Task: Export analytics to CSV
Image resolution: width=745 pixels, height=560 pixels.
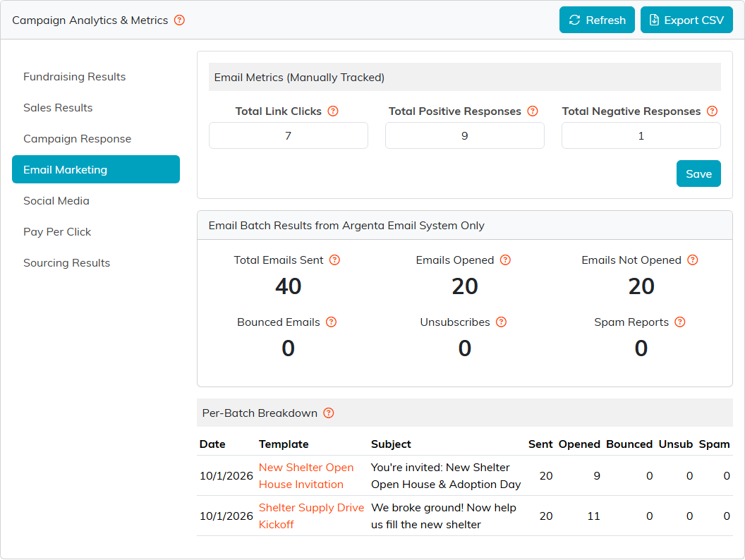Action: pyautogui.click(x=686, y=20)
